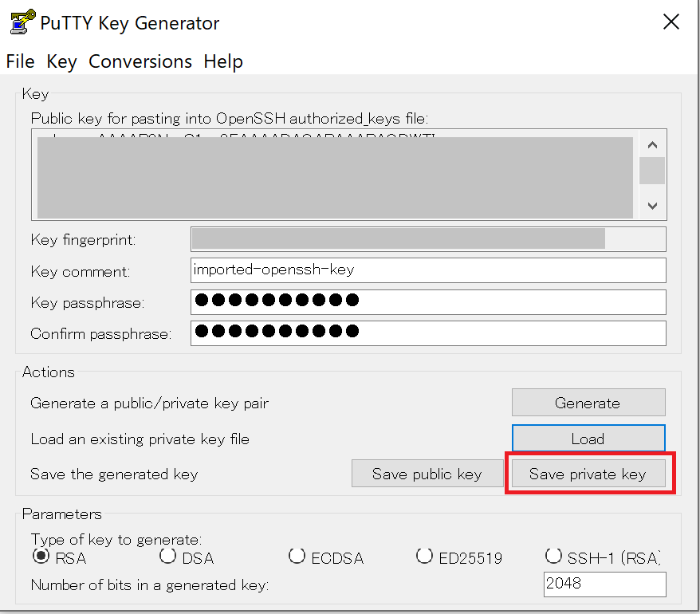This screenshot has width=700, height=614.
Task: Open the Conversions menu
Action: (x=140, y=61)
